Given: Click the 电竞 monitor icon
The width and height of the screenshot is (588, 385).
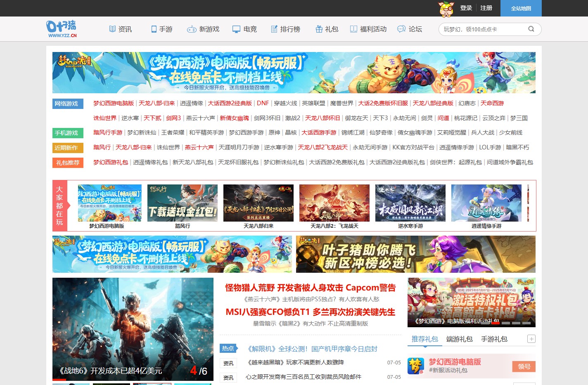Looking at the screenshot, I should tap(236, 29).
